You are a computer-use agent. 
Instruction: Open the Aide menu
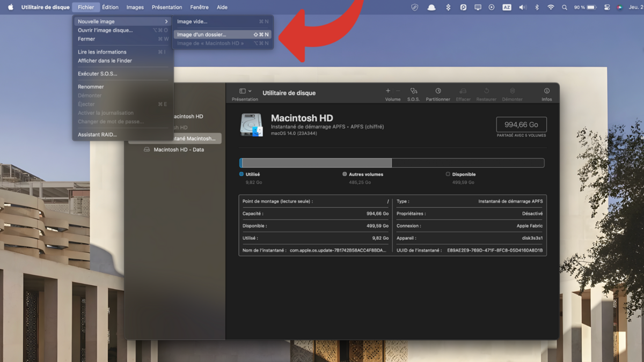click(222, 8)
